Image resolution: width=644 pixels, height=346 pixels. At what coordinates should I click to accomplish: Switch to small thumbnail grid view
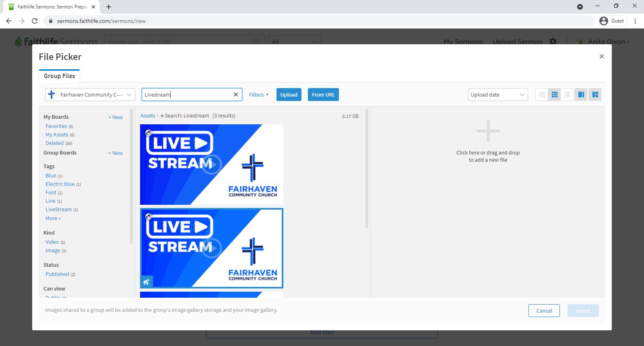click(542, 95)
